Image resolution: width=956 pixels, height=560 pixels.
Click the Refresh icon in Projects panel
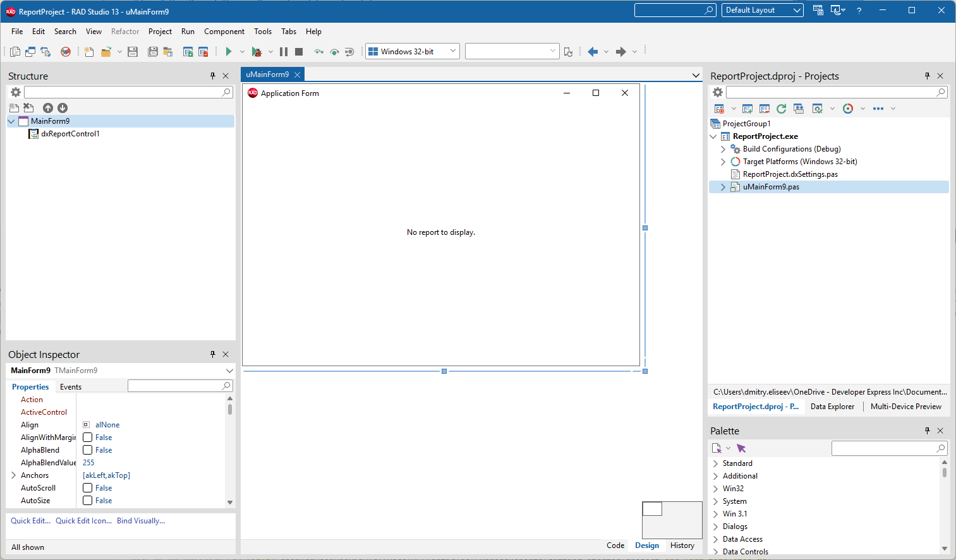[x=782, y=109]
